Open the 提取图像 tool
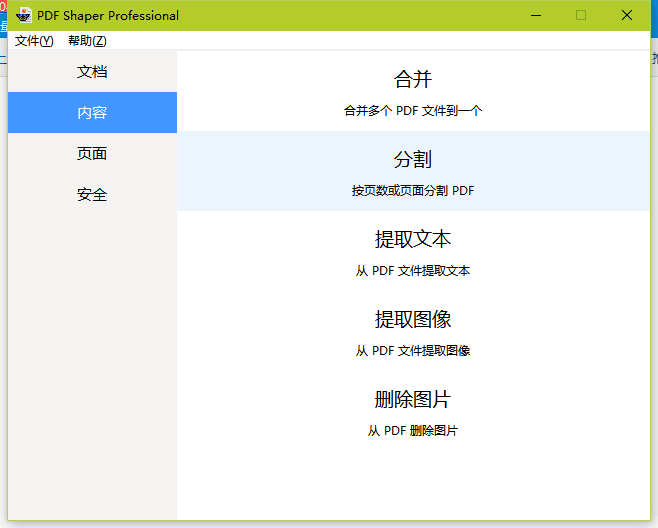 click(413, 331)
